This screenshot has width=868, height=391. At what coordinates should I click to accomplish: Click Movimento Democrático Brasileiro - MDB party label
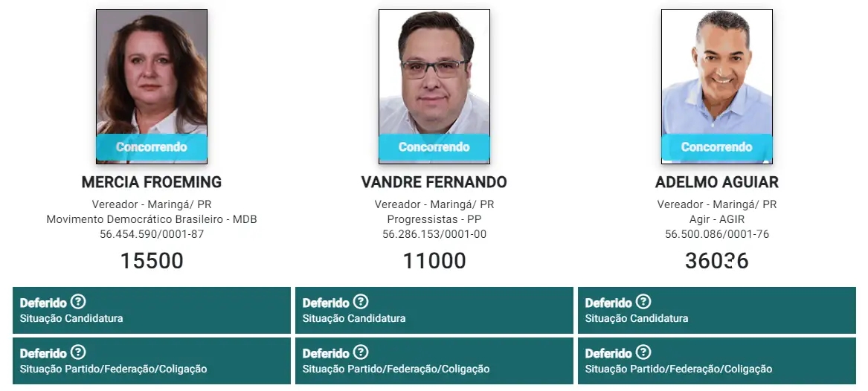tap(152, 219)
